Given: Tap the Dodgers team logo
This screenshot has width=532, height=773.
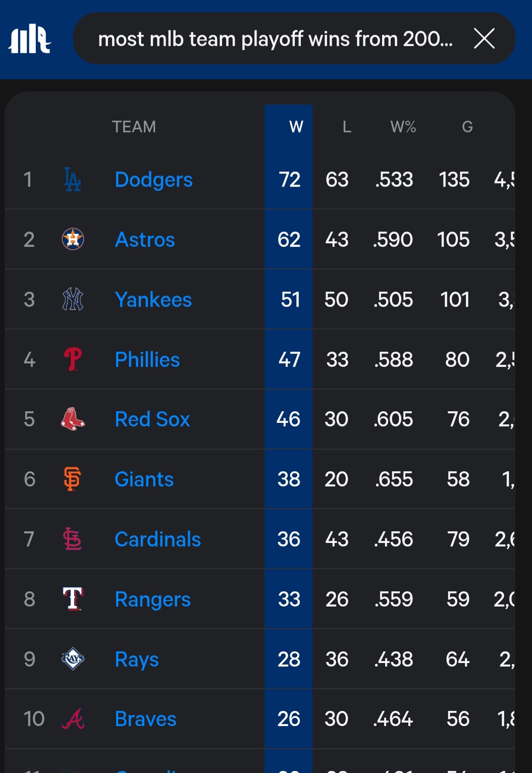Looking at the screenshot, I should 73,180.
